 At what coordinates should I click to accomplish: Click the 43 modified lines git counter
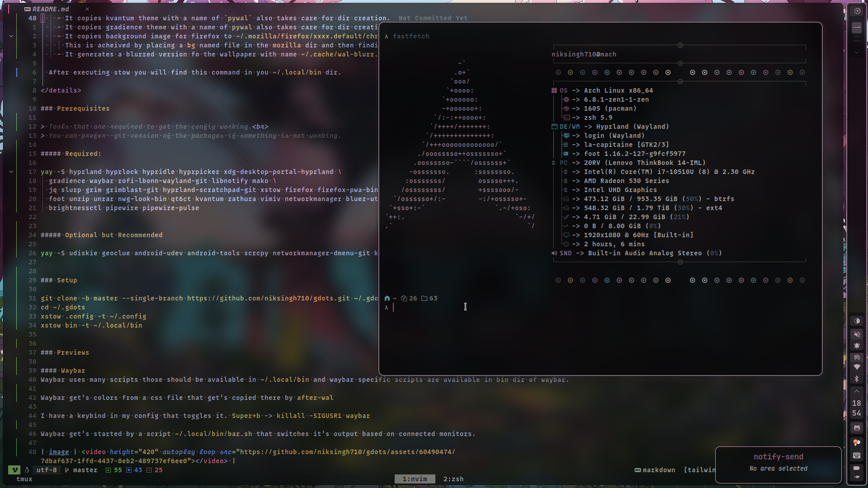click(x=134, y=470)
